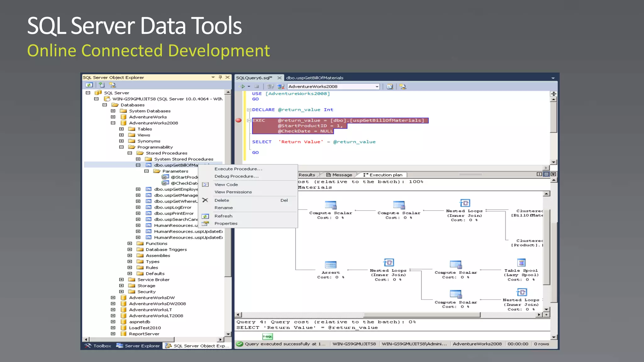Click the 0 rows status bar entry
Viewport: 644px width, 362px height.
pyautogui.click(x=541, y=344)
